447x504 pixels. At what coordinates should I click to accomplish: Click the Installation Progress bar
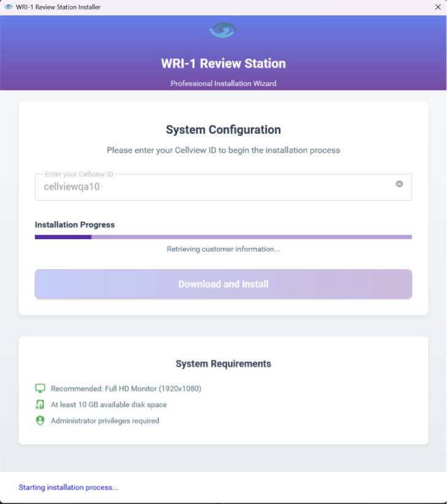click(x=223, y=237)
